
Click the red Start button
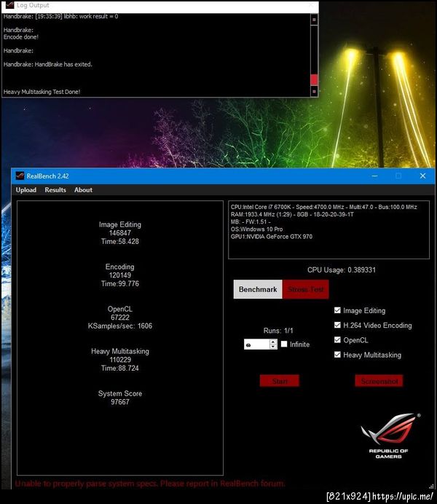point(280,381)
